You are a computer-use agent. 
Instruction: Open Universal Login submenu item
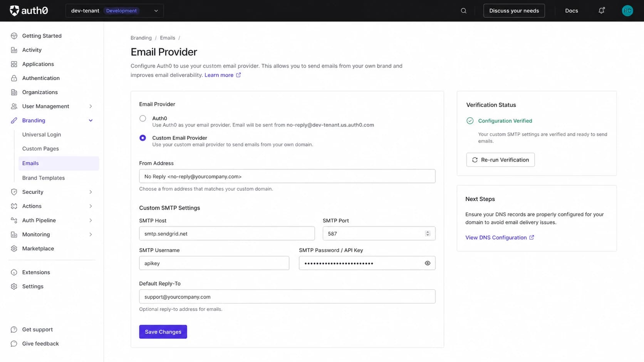[x=42, y=135]
